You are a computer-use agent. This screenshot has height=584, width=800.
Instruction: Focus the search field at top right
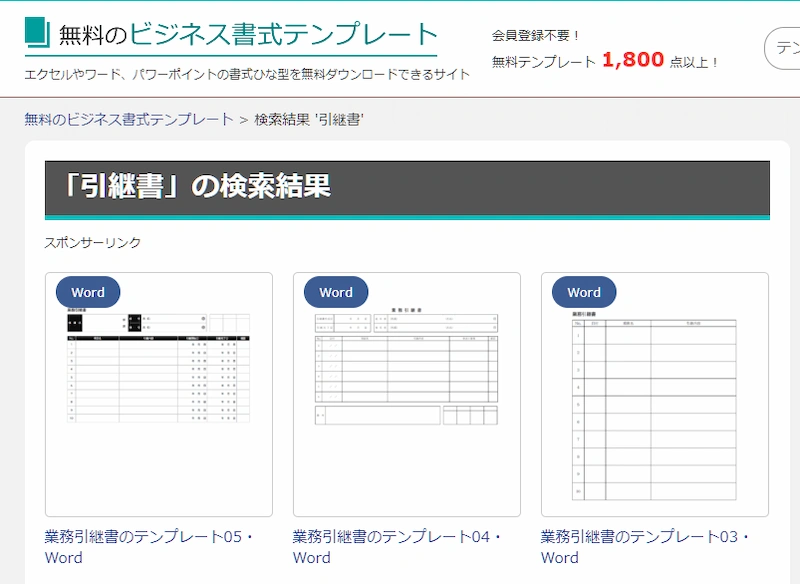(x=783, y=48)
